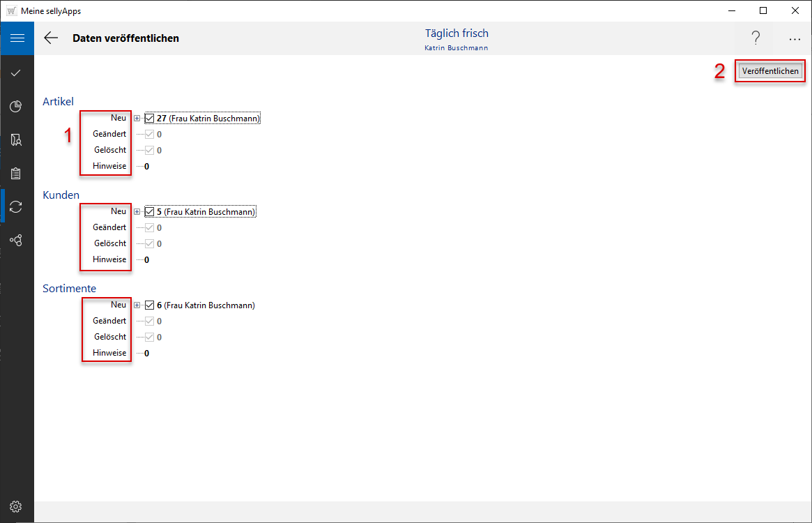Open the help question mark
This screenshot has height=523, width=812.
click(756, 38)
